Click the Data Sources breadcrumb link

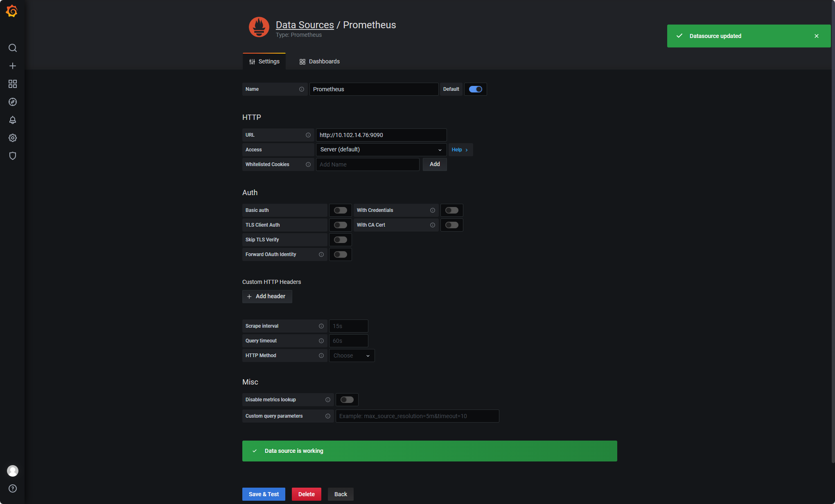(x=305, y=25)
